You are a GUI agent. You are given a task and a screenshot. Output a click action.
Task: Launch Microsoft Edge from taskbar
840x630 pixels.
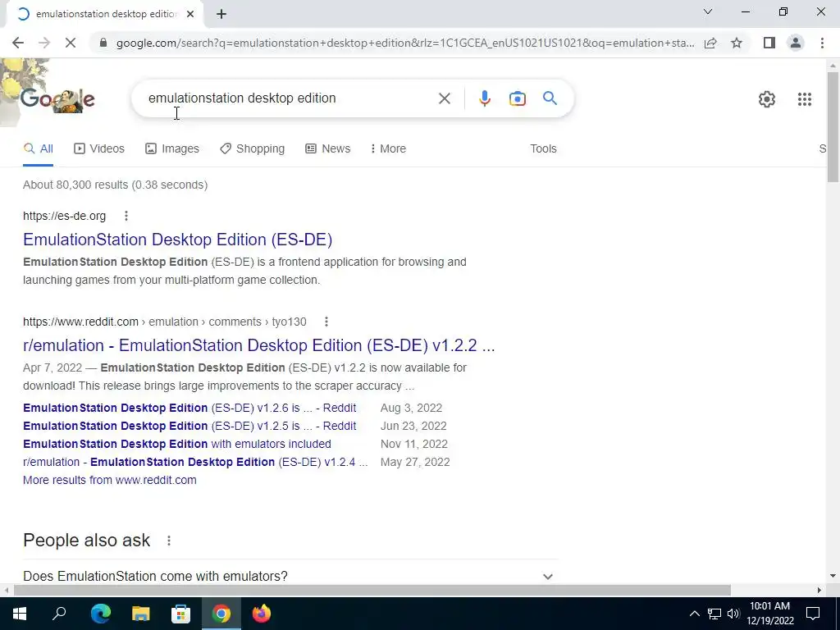[x=100, y=614]
